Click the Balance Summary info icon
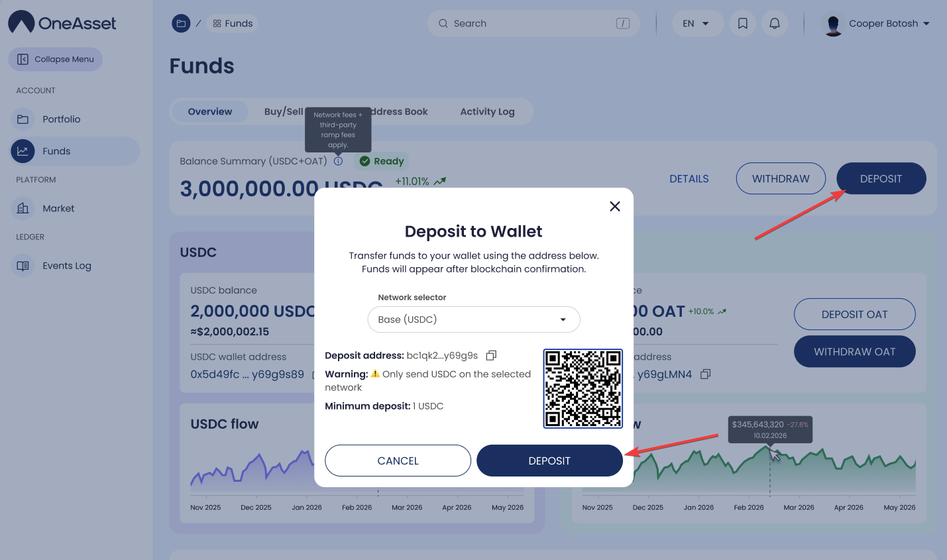Screen dimensions: 947x560 [x=338, y=161]
